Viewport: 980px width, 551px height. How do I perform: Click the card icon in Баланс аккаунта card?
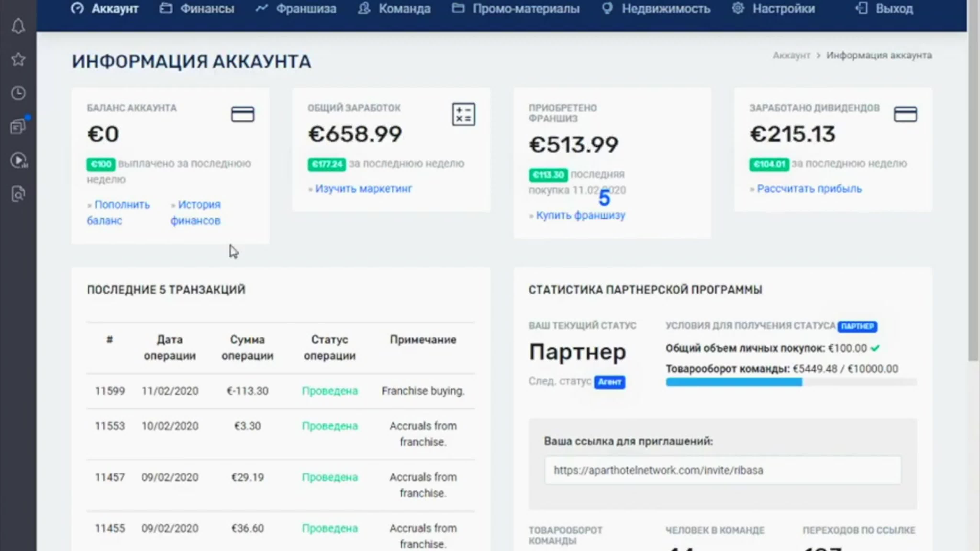pyautogui.click(x=243, y=114)
